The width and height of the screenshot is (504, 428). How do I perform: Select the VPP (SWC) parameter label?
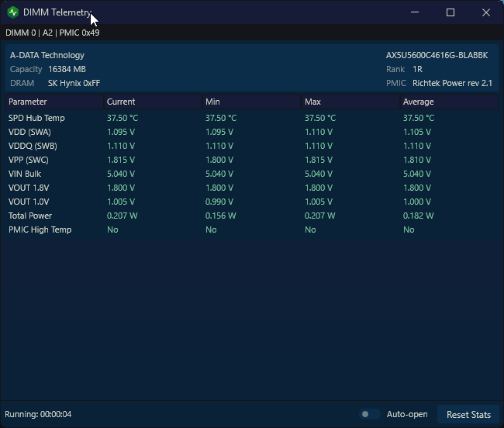point(29,160)
